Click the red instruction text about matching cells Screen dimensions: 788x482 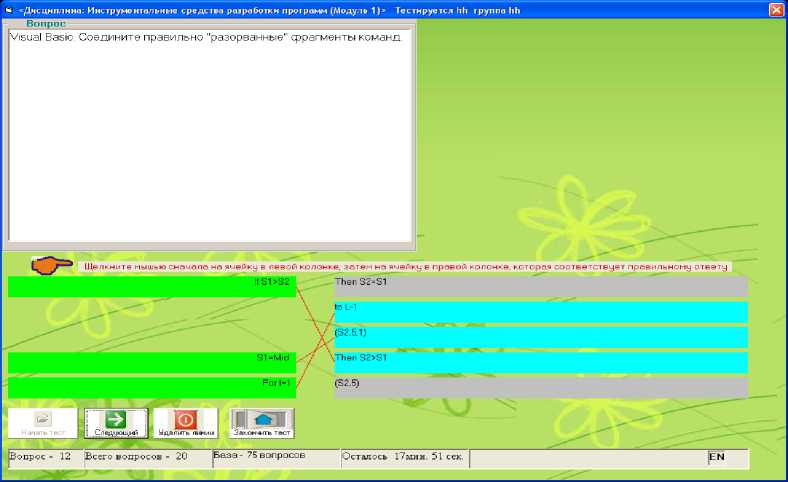click(x=405, y=267)
